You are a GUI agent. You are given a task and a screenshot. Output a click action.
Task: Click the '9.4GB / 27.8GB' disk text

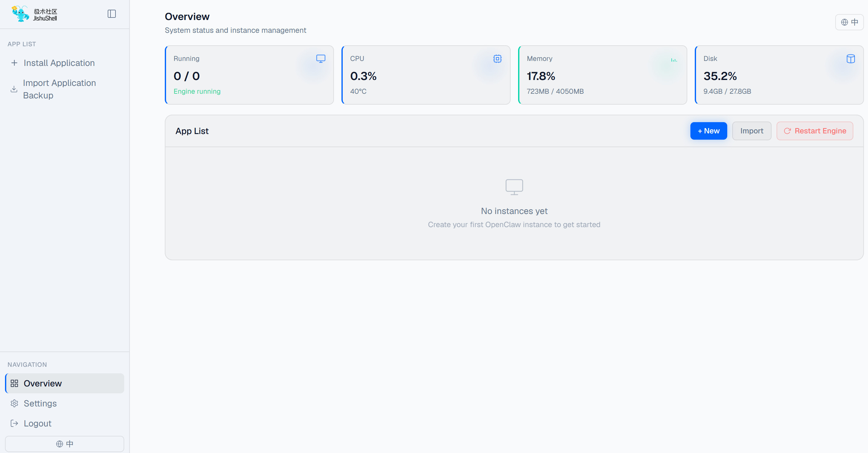[x=727, y=92]
